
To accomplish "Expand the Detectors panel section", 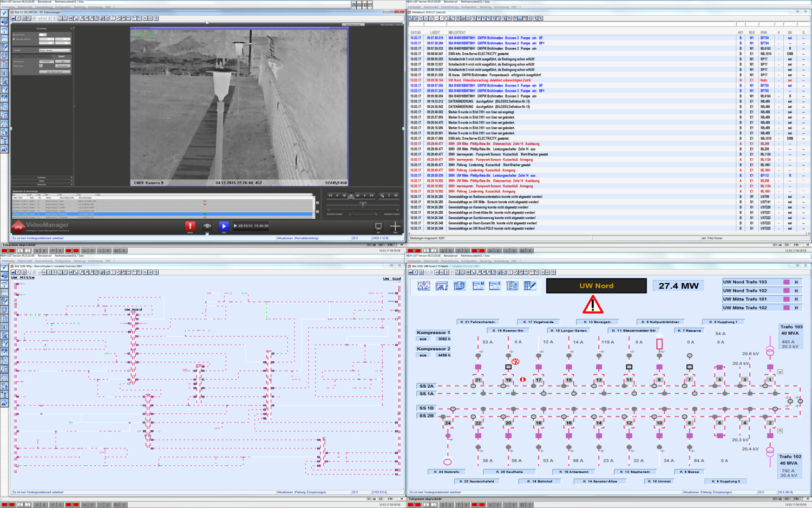I will 42,185.
